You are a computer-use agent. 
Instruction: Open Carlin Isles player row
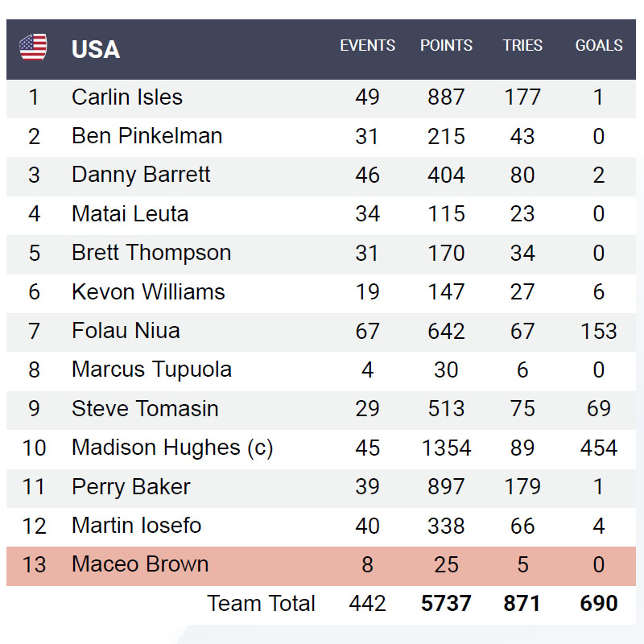(x=127, y=97)
